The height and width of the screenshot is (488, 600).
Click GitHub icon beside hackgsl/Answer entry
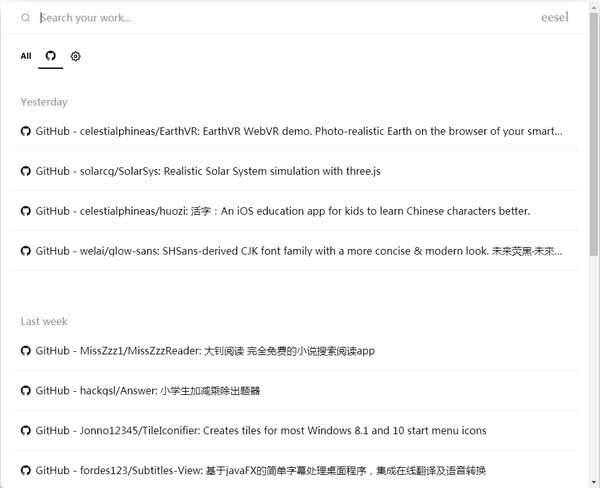(x=26, y=390)
